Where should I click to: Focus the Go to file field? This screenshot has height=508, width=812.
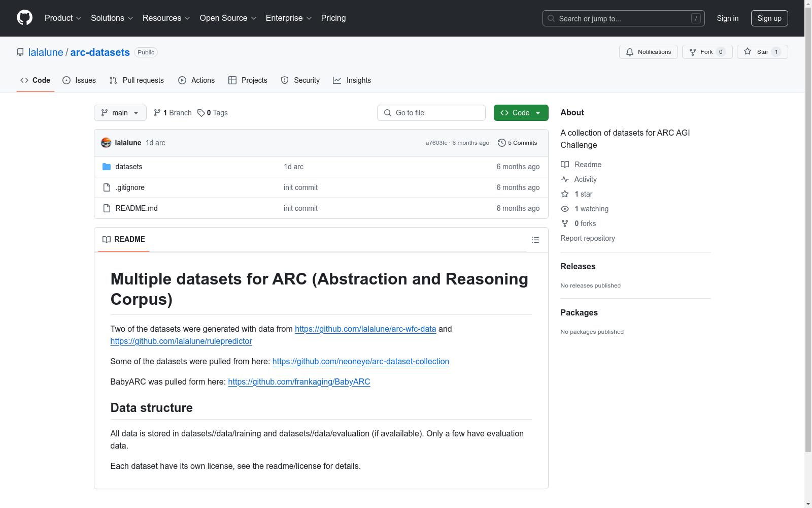click(431, 113)
